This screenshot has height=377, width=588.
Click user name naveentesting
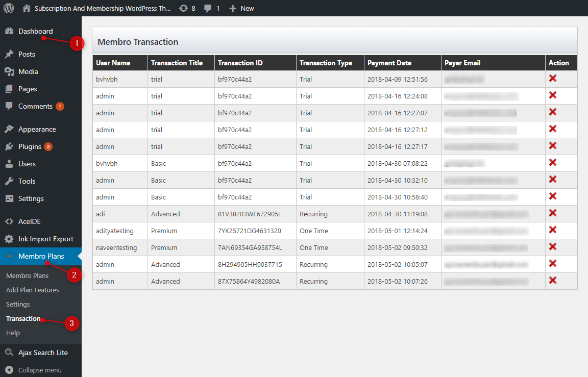coord(116,248)
